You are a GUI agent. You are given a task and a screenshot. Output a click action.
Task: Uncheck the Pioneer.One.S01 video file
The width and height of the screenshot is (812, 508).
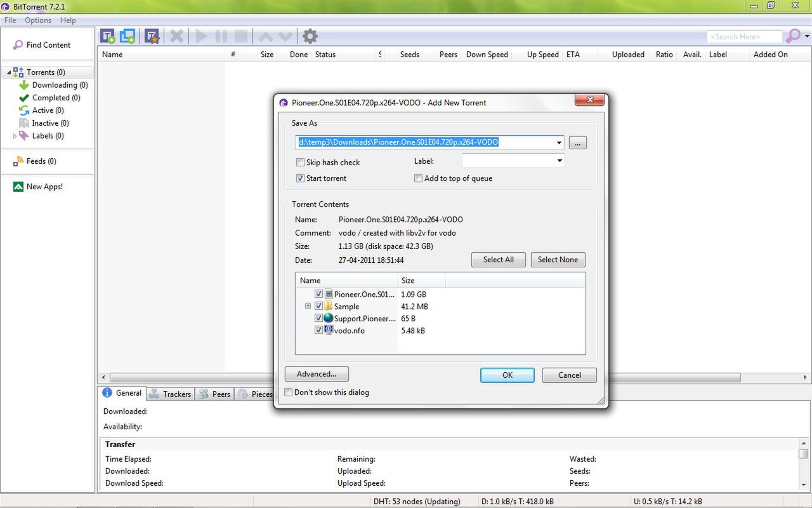click(x=319, y=294)
